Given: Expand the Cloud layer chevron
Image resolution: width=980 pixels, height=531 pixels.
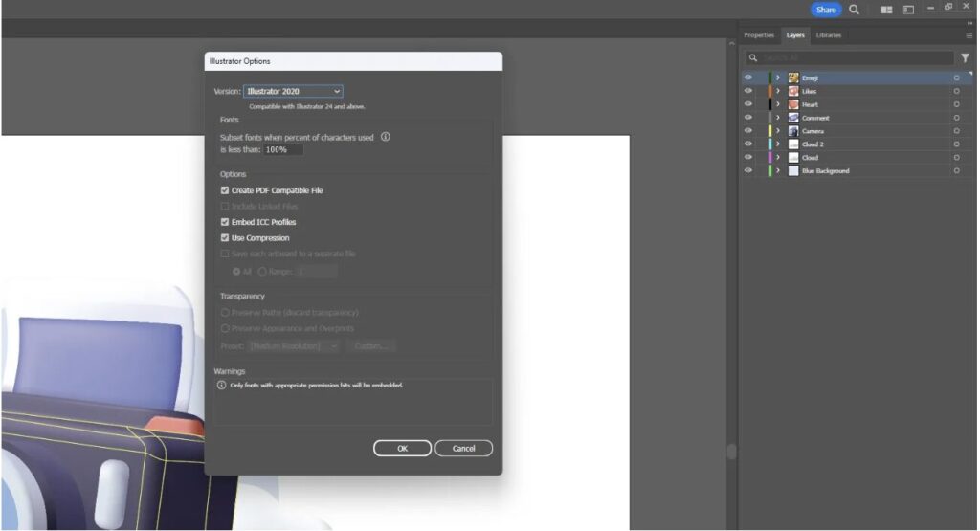Looking at the screenshot, I should click(778, 158).
